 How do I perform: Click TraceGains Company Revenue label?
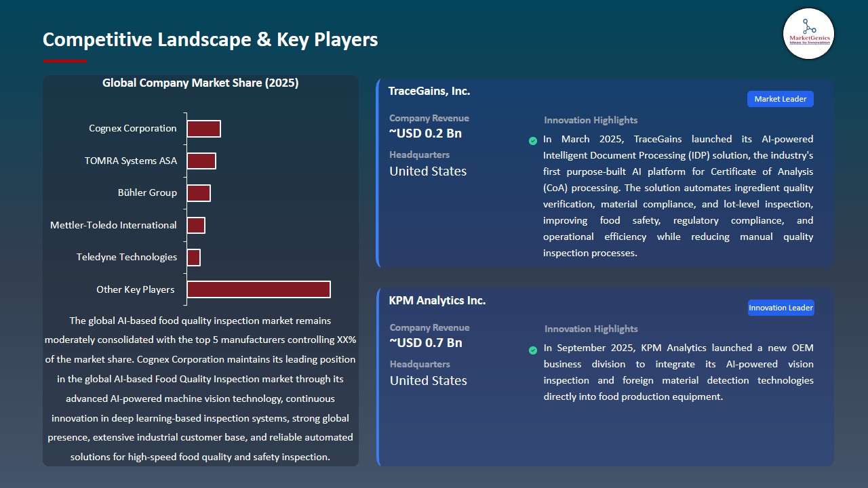[429, 118]
